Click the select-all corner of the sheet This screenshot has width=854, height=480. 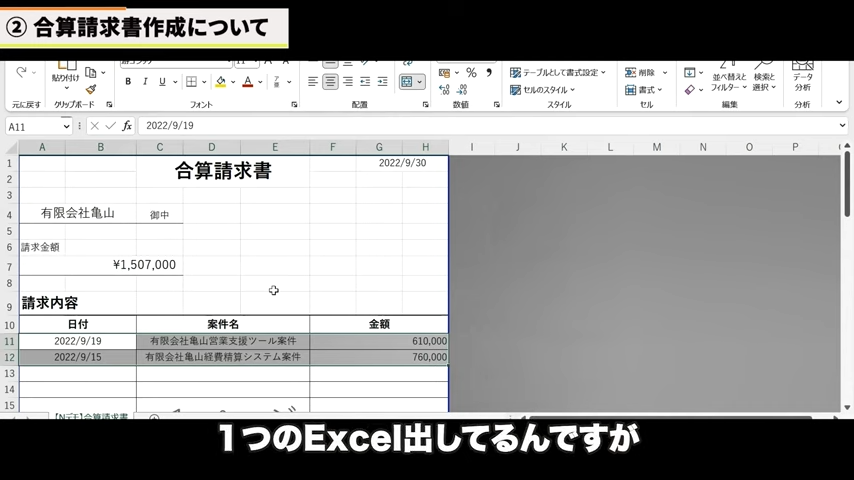(12, 147)
